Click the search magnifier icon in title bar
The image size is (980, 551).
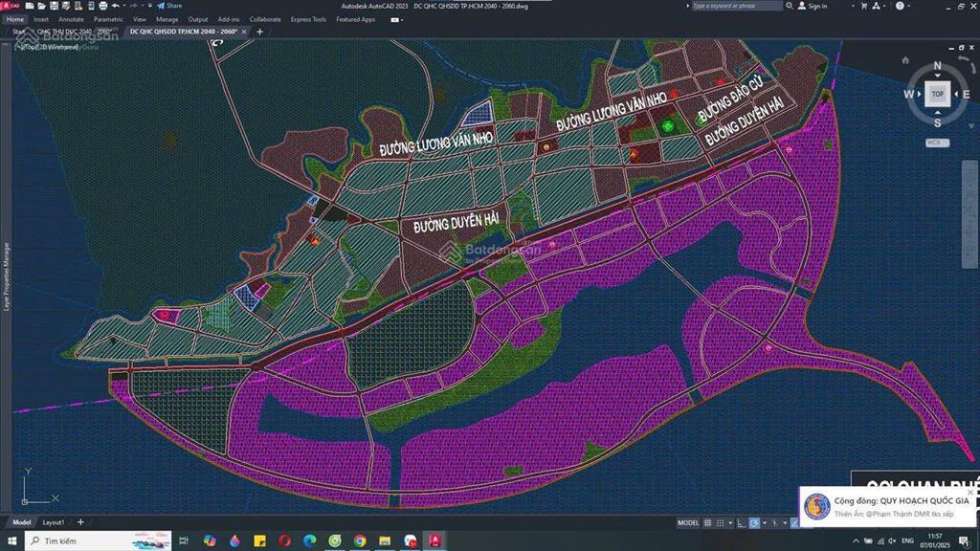coord(790,6)
